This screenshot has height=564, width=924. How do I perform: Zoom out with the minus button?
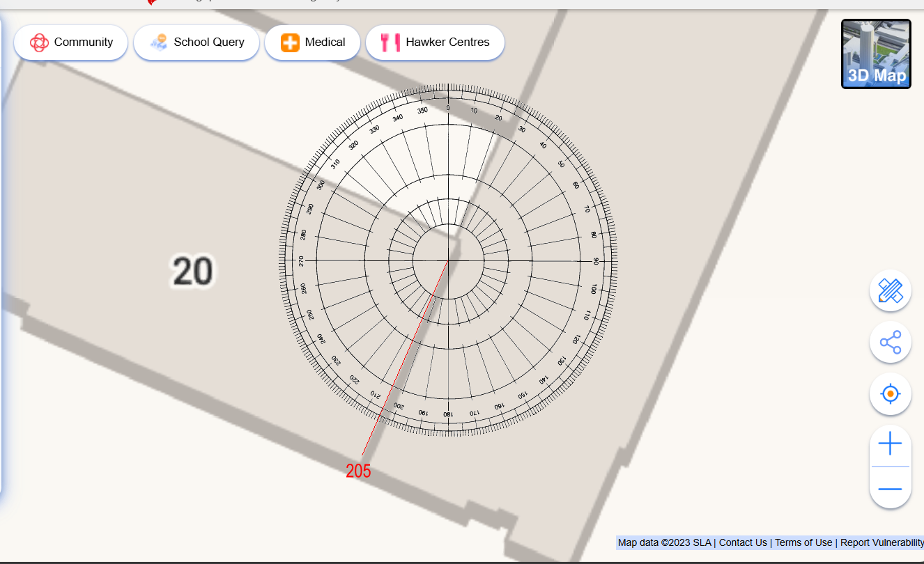pyautogui.click(x=890, y=489)
